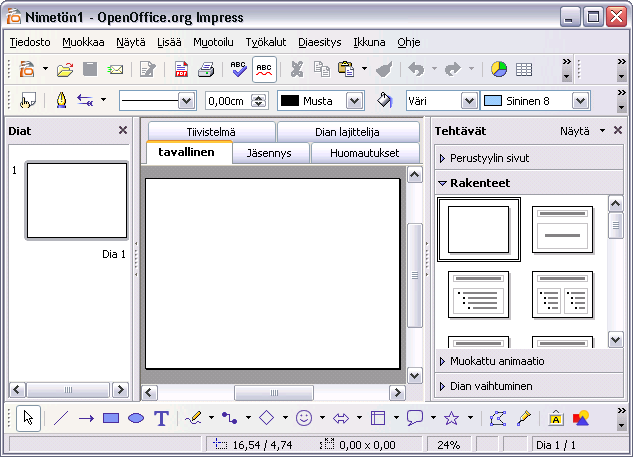
Task: Choose the blank slide layout
Action: [479, 229]
